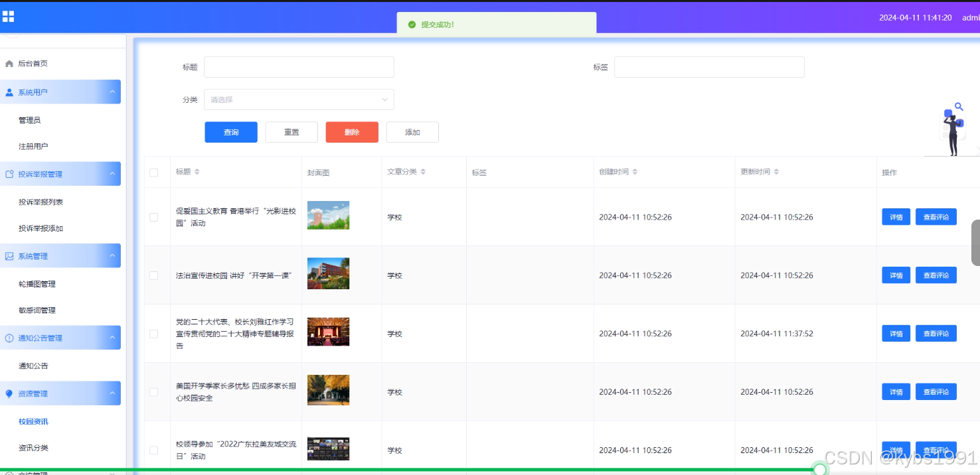Image resolution: width=980 pixels, height=475 pixels.
Task: Open 详情 for 促爱国主义教育 article
Action: [896, 217]
